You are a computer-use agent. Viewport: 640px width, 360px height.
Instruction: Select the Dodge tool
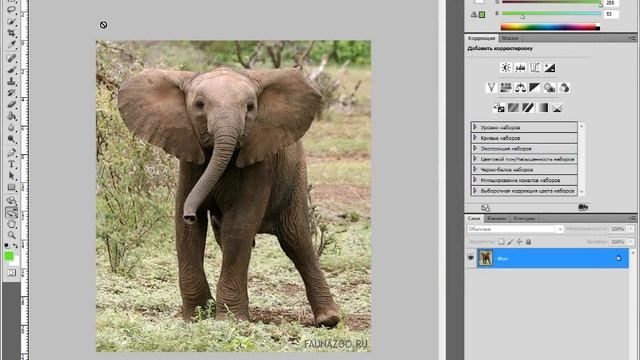11,139
